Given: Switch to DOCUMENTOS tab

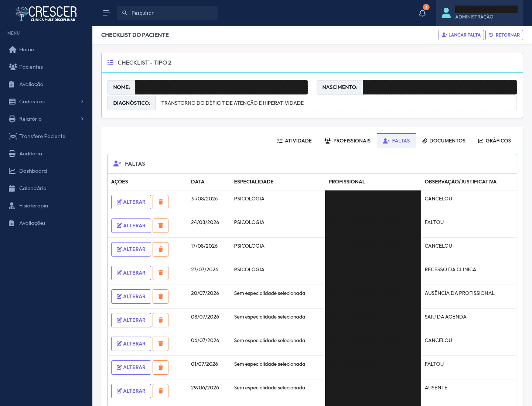Looking at the screenshot, I should point(444,141).
